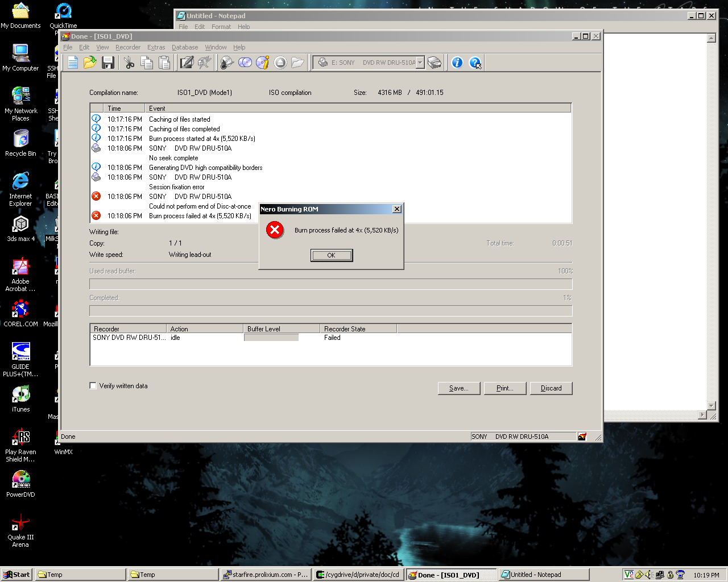Click the blue Info toolbar icon
The image size is (728, 582).
click(457, 63)
